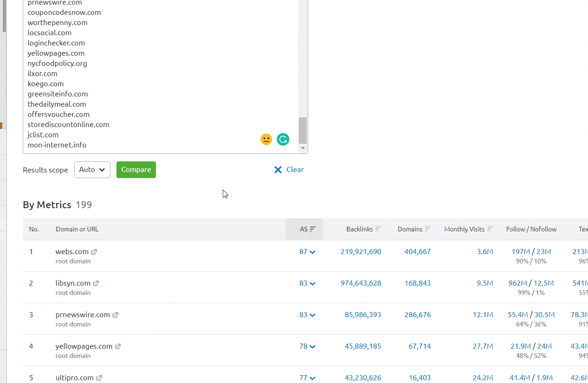Open prnewswire.com external link icon
Viewport: 588px width, 383px height.
pyautogui.click(x=115, y=315)
